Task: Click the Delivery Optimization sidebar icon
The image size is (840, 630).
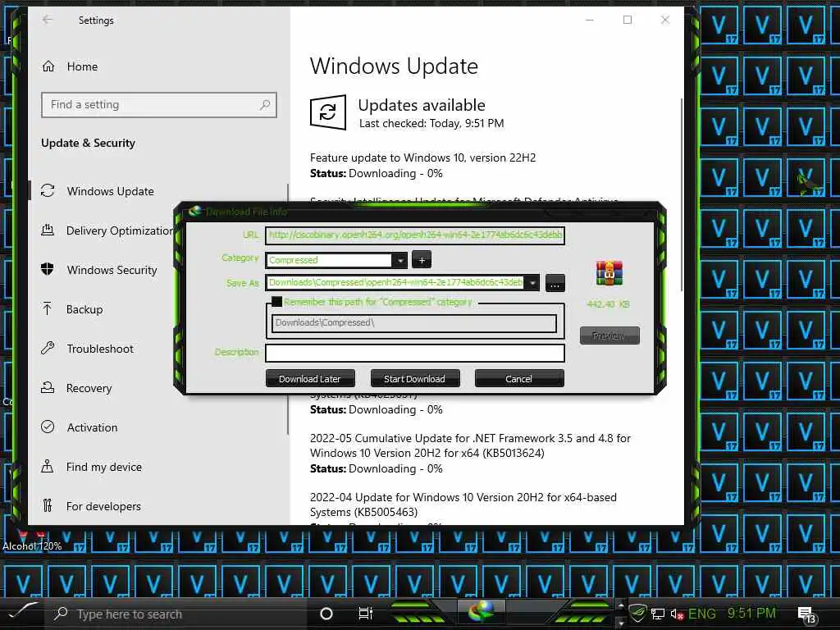Action: (48, 231)
